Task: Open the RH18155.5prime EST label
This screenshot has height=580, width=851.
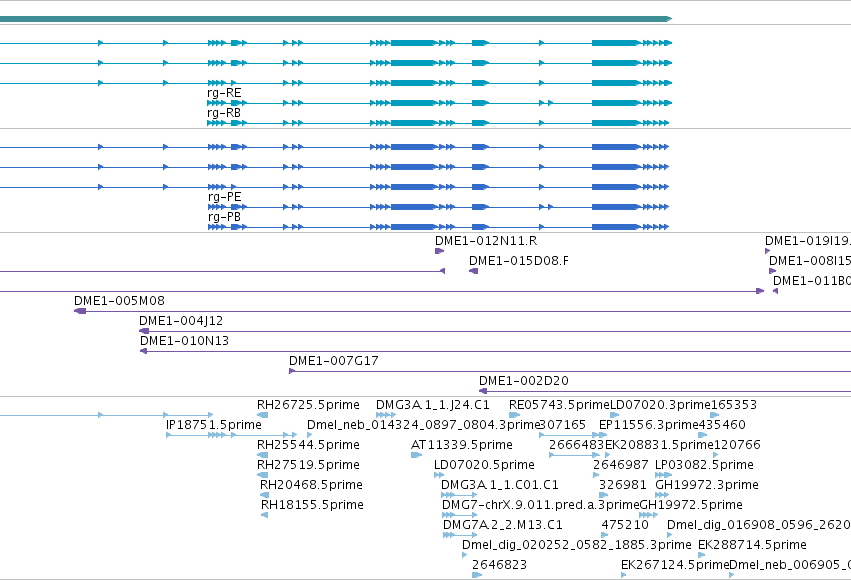Action: [x=312, y=505]
